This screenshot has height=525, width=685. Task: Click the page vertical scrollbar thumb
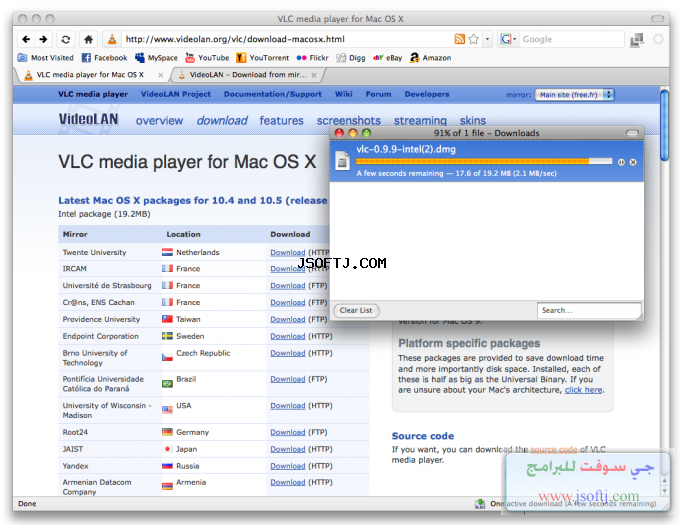tap(664, 125)
